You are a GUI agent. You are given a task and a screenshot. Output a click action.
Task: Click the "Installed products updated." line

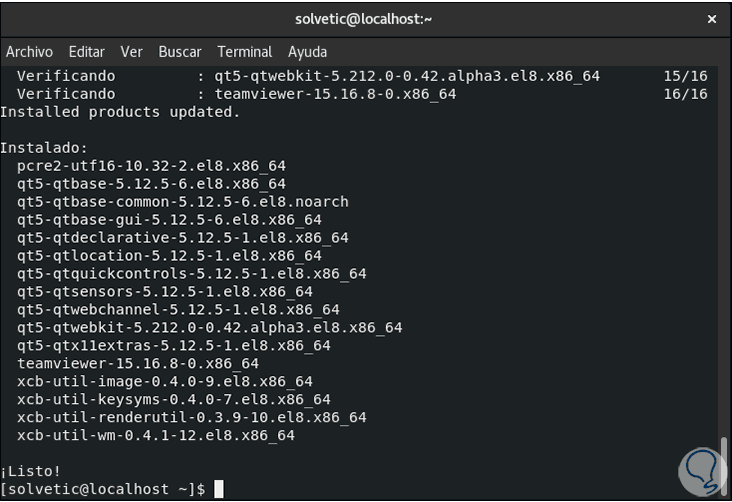[x=120, y=111]
